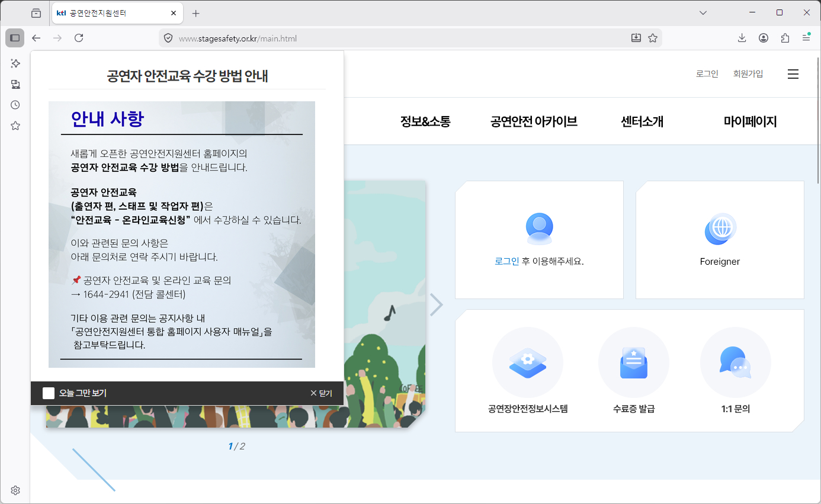Screen dimensions: 821x504
Task: Click the user profile login icon
Action: [x=539, y=228]
